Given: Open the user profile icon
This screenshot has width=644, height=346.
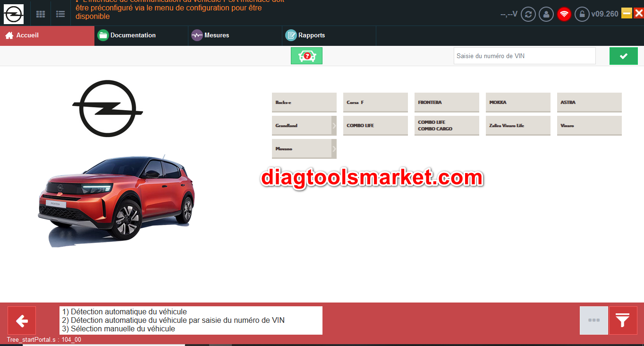Looking at the screenshot, I should point(546,14).
